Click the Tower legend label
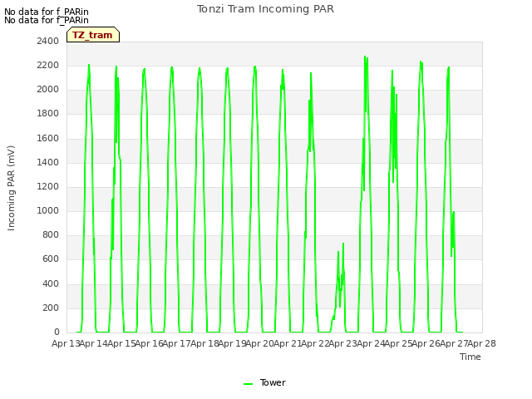532x399 pixels. pyautogui.click(x=273, y=382)
